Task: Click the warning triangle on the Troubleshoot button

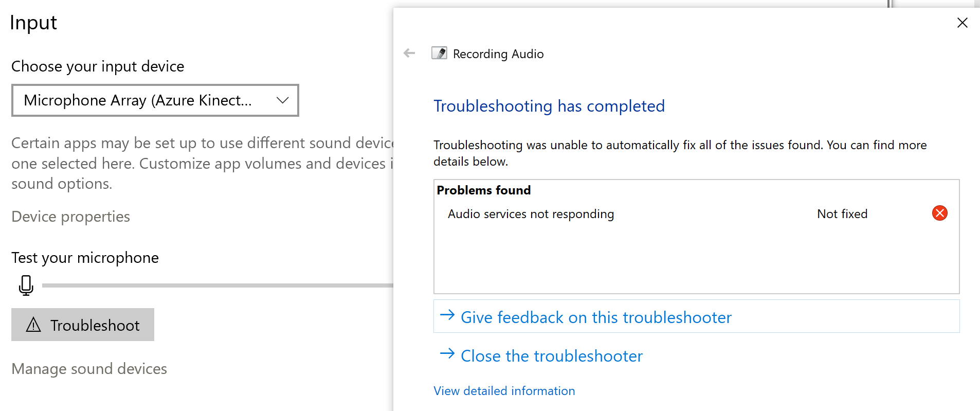Action: [x=33, y=325]
